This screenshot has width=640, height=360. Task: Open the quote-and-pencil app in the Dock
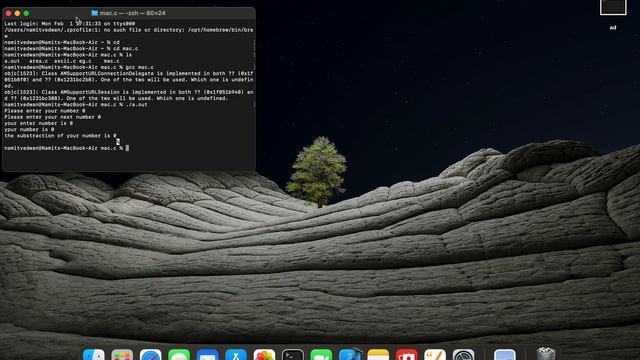435,355
